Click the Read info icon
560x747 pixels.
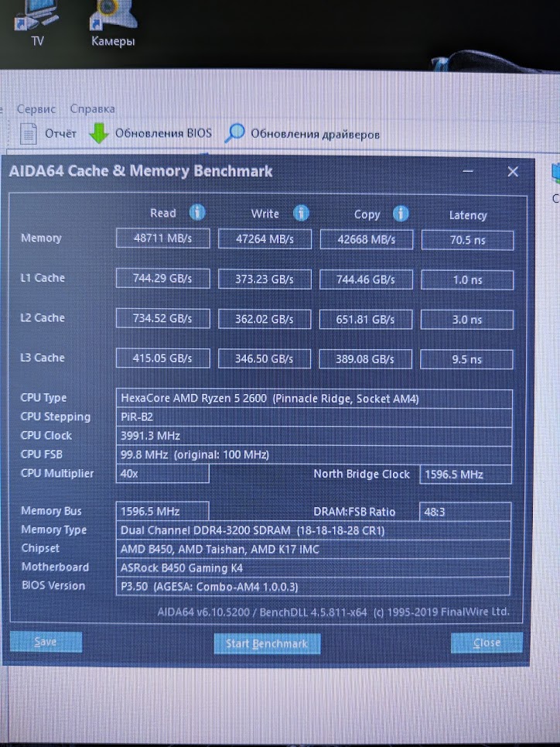197,212
